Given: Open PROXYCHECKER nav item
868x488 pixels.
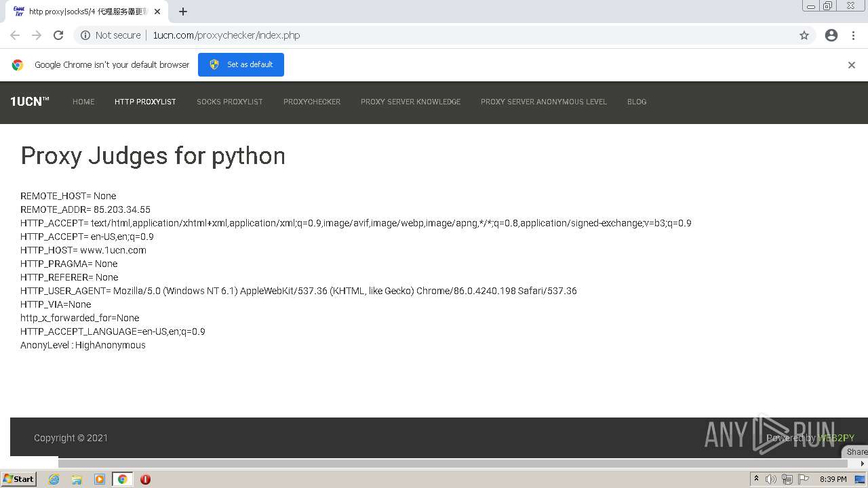Looking at the screenshot, I should [312, 102].
